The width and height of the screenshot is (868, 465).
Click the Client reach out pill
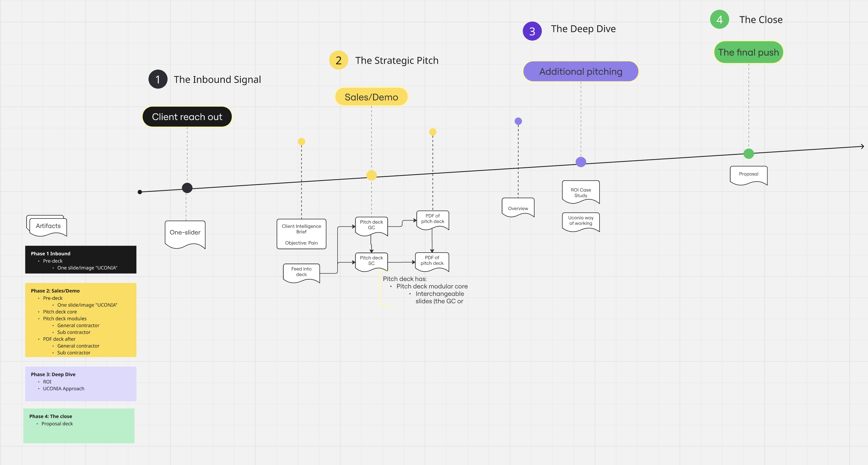click(x=187, y=117)
